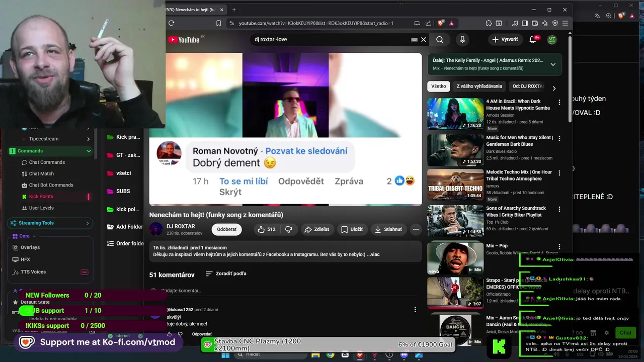The height and width of the screenshot is (362, 644).
Task: Open Music for Men Who Stay Silent thumbnail
Action: (455, 150)
